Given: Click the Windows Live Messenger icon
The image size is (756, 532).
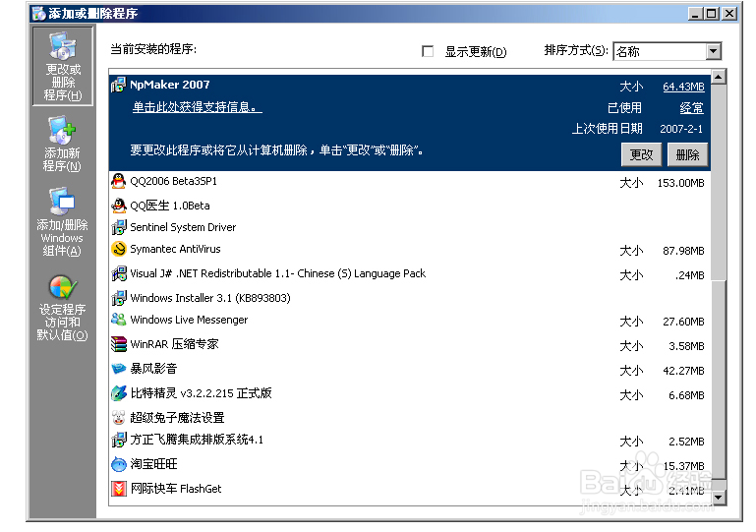Looking at the screenshot, I should [119, 320].
